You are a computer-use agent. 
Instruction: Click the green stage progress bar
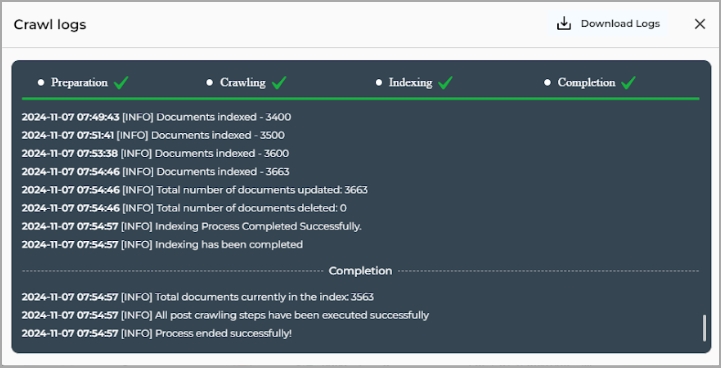click(x=360, y=98)
